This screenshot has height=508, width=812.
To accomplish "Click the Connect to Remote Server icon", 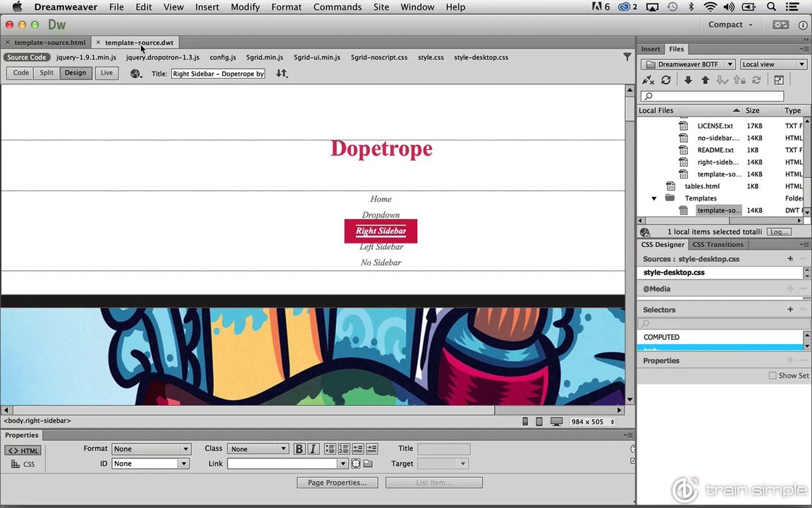I will (648, 80).
